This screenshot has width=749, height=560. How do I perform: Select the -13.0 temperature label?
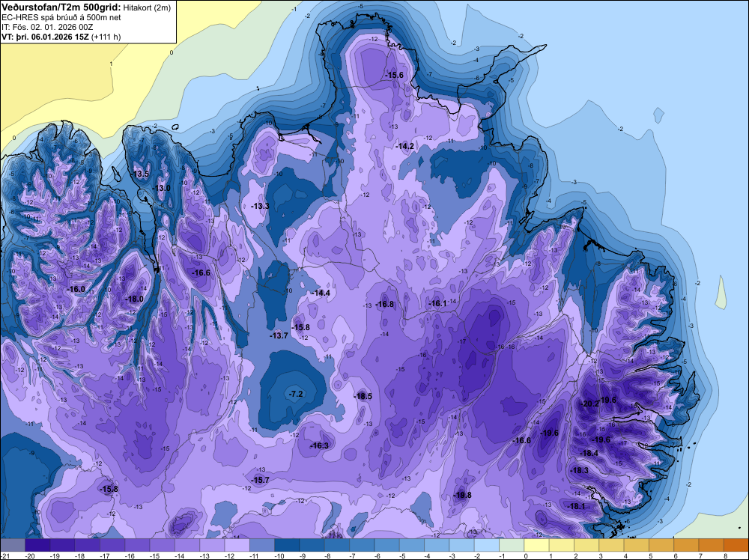(x=162, y=188)
